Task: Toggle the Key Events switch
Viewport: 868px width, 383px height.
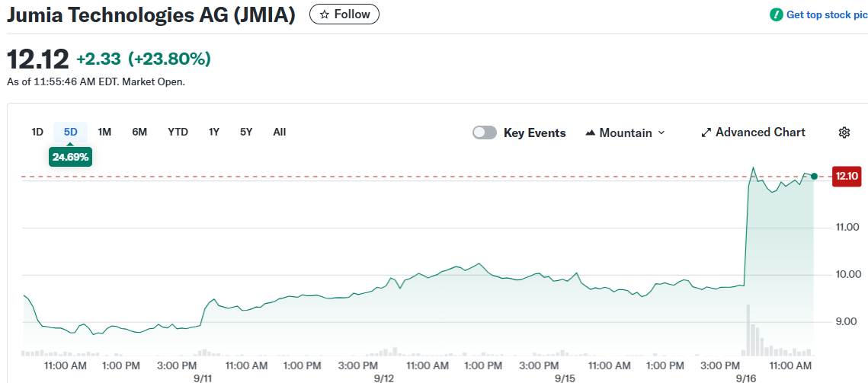Action: click(485, 132)
